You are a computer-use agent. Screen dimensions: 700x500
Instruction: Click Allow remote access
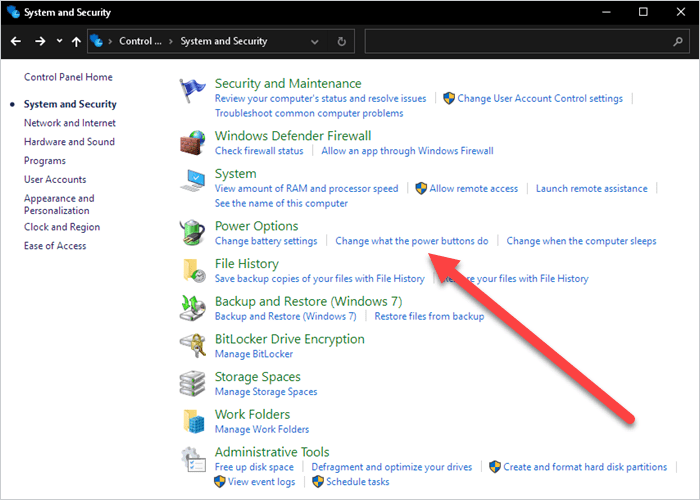(x=474, y=188)
